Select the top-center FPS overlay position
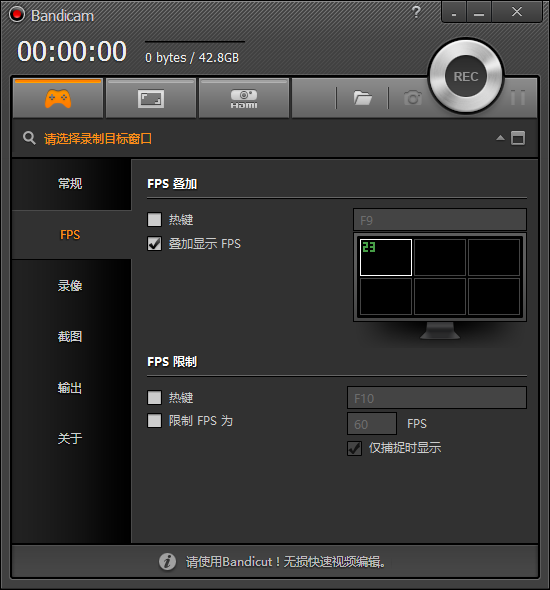 440,257
